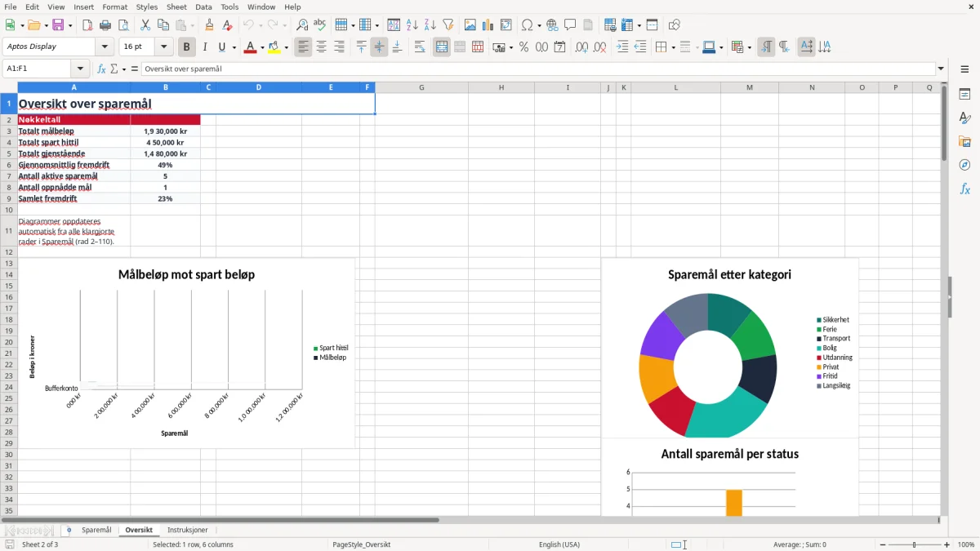The image size is (980, 551).
Task: Click the English (USA) language field
Action: (x=559, y=544)
